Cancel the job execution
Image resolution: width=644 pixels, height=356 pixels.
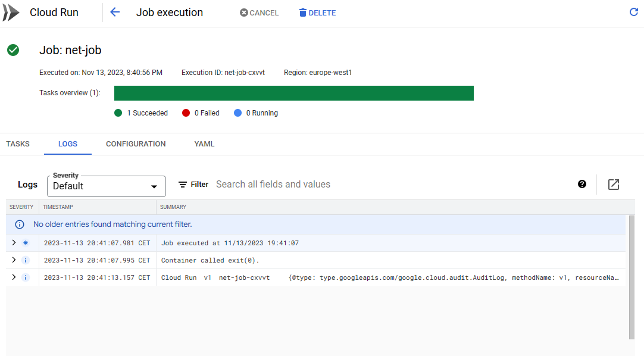click(x=259, y=13)
